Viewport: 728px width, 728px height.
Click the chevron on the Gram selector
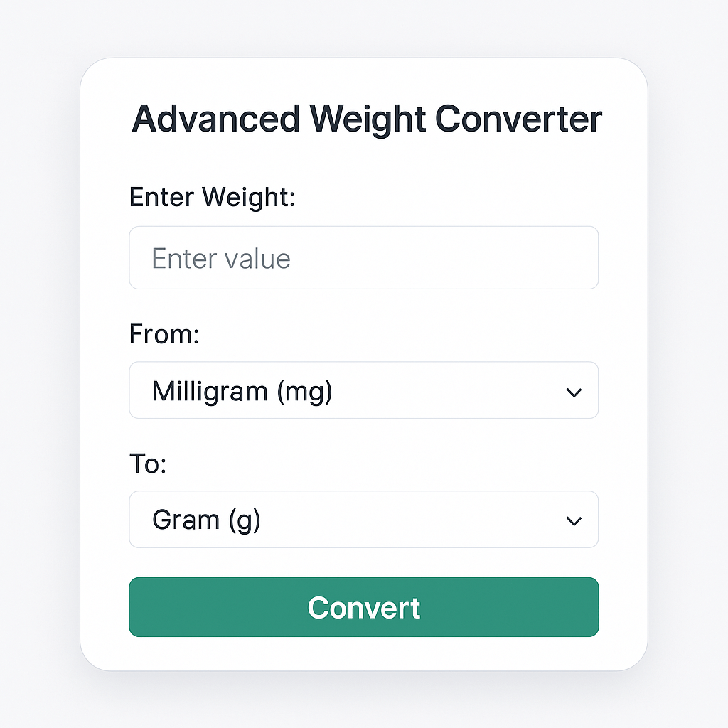pos(574,520)
